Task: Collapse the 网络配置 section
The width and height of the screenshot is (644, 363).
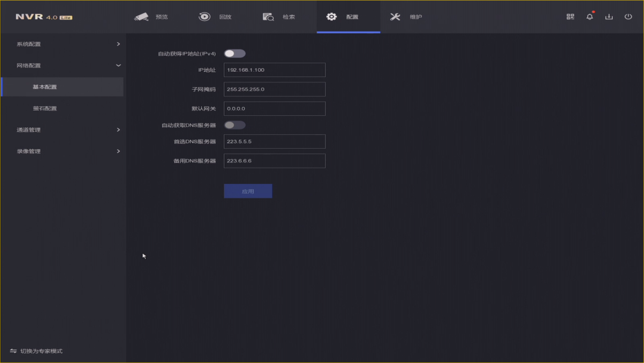Action: pyautogui.click(x=63, y=65)
